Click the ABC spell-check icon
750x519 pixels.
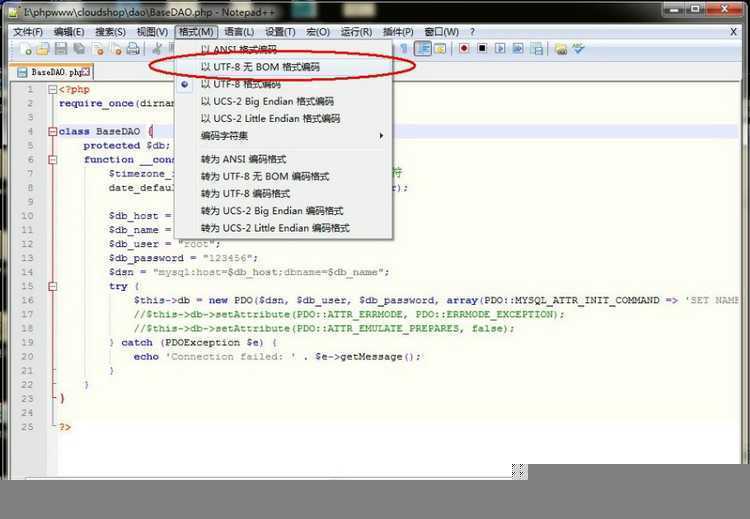[x=578, y=49]
